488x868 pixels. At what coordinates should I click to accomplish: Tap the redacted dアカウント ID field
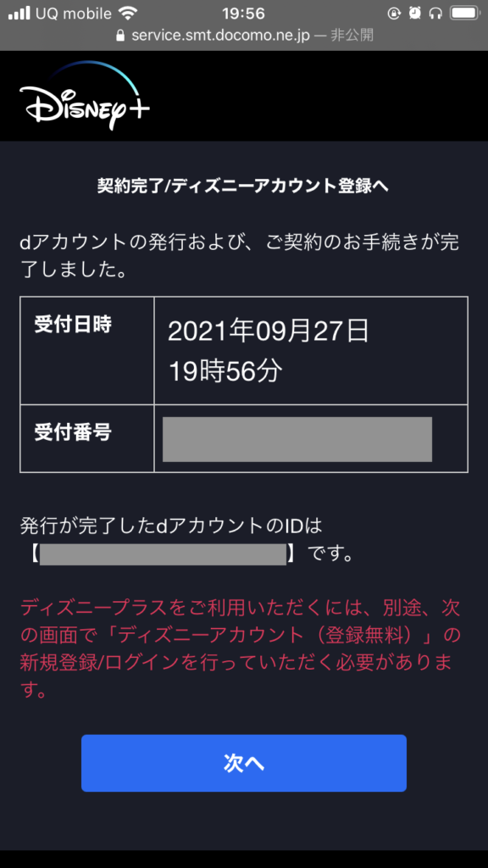164,554
